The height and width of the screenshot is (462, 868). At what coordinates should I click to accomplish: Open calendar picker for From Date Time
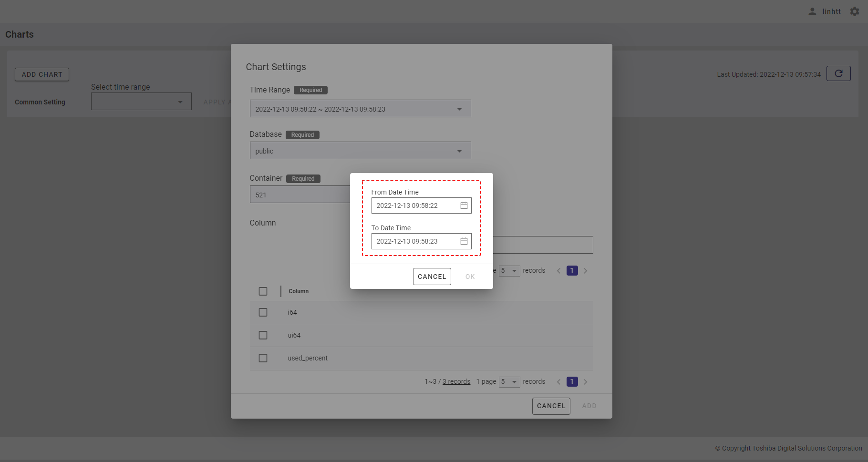point(464,205)
